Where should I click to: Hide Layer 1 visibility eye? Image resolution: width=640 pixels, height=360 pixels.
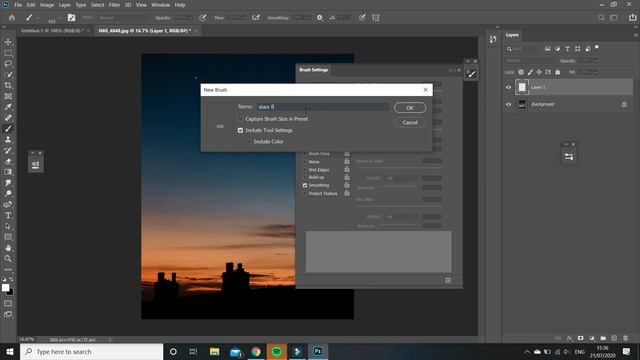pyautogui.click(x=509, y=87)
